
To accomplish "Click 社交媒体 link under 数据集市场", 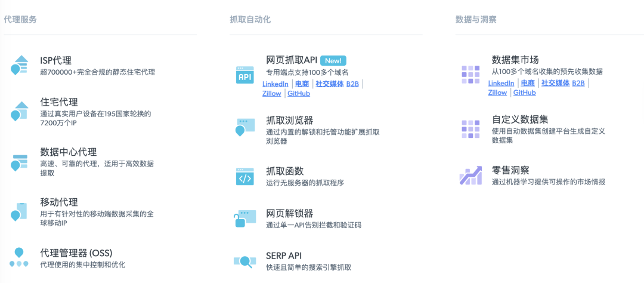I will pyautogui.click(x=556, y=82).
